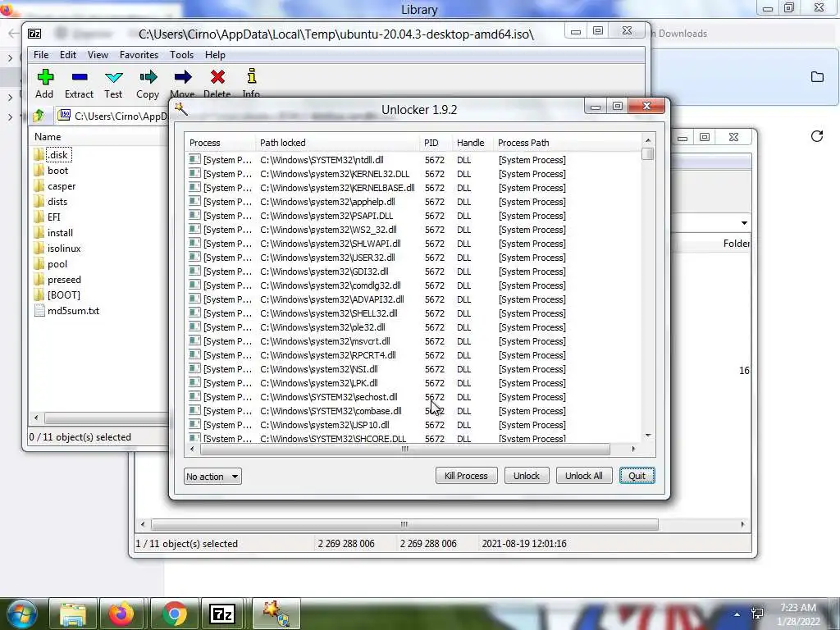Viewport: 840px width, 630px height.
Task: Open the No action dropdown
Action: tap(212, 477)
